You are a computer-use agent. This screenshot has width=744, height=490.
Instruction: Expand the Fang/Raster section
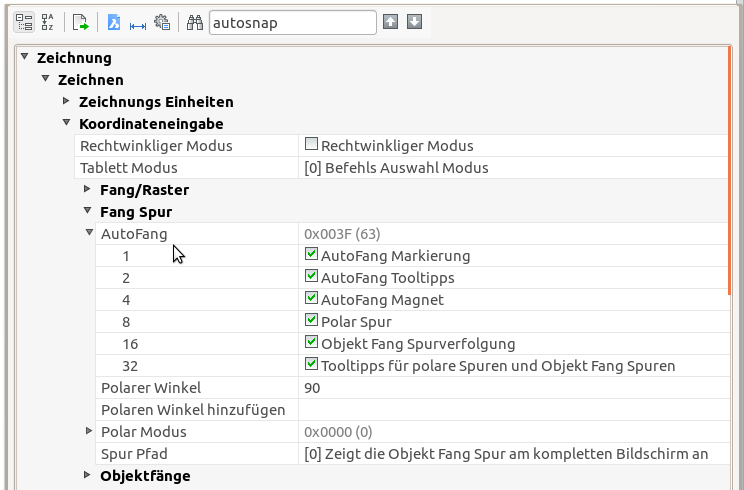[89, 189]
